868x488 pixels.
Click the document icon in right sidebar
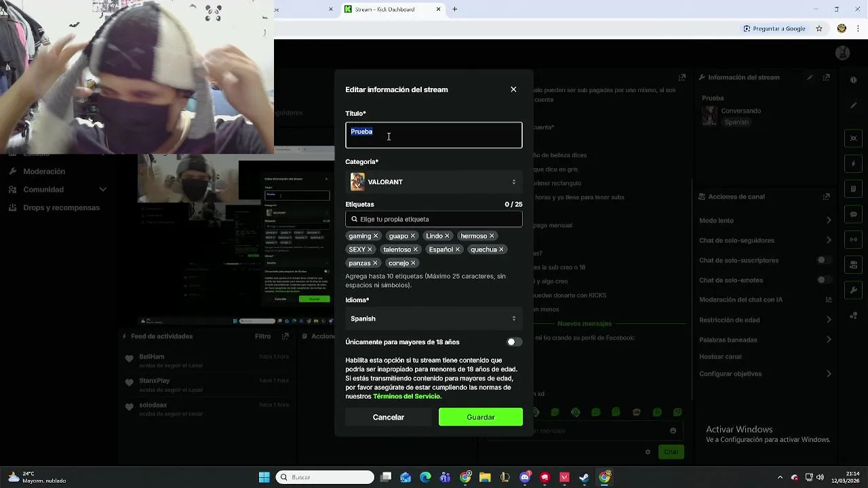click(x=854, y=188)
